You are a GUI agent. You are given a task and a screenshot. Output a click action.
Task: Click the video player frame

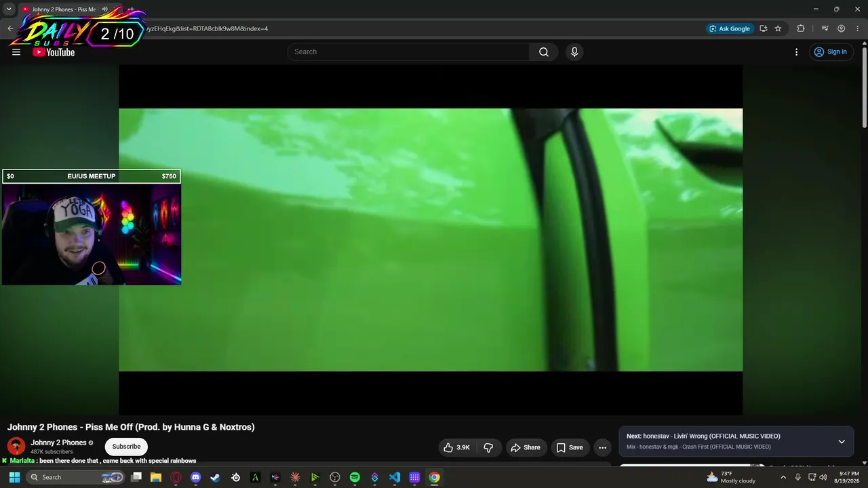click(x=431, y=240)
